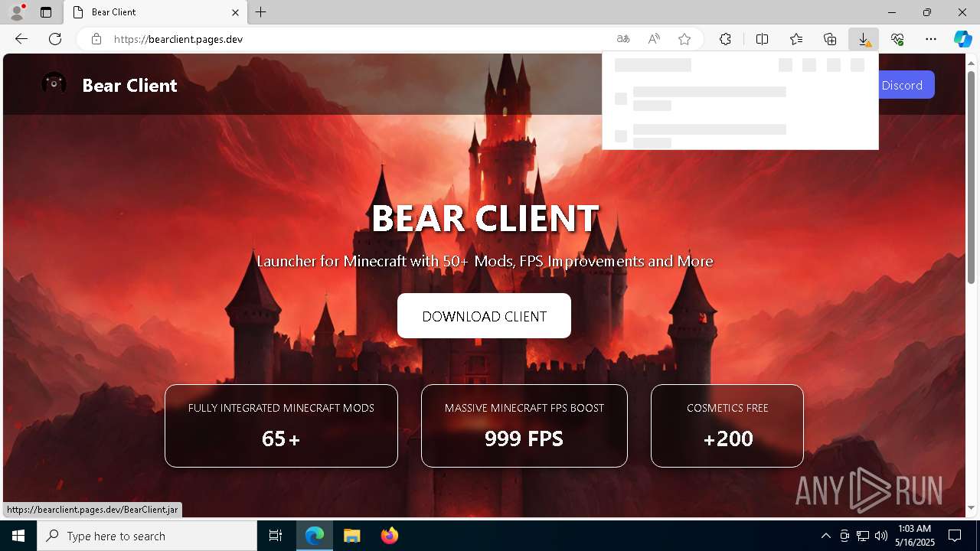Close the Bear Client tab

click(x=236, y=12)
